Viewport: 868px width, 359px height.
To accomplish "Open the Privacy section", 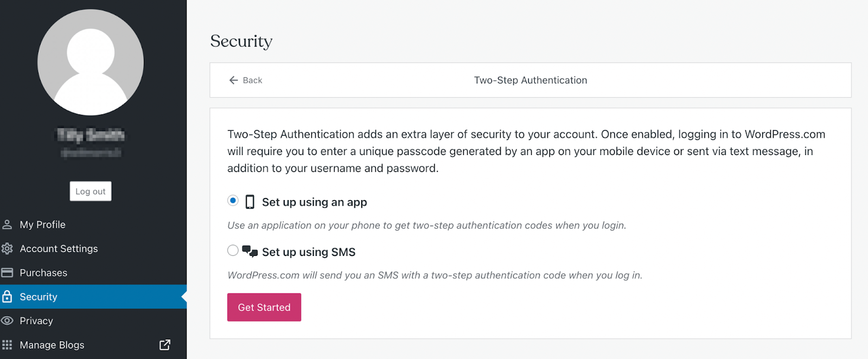I will point(36,320).
